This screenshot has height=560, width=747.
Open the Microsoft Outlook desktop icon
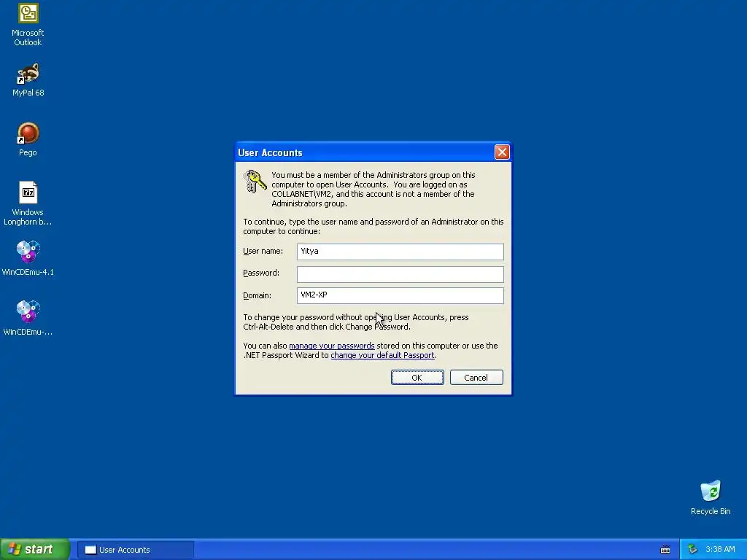28,25
